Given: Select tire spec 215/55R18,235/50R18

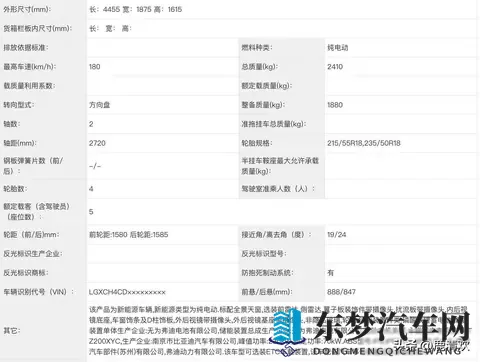Looking at the screenshot, I should point(364,143).
